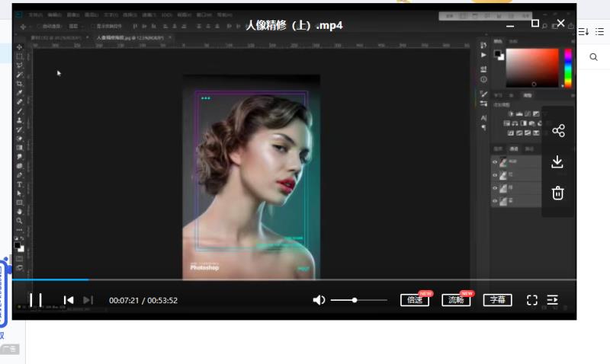This screenshot has height=364, width=610.
Task: Open the 流畅 video quality menu
Action: click(456, 300)
